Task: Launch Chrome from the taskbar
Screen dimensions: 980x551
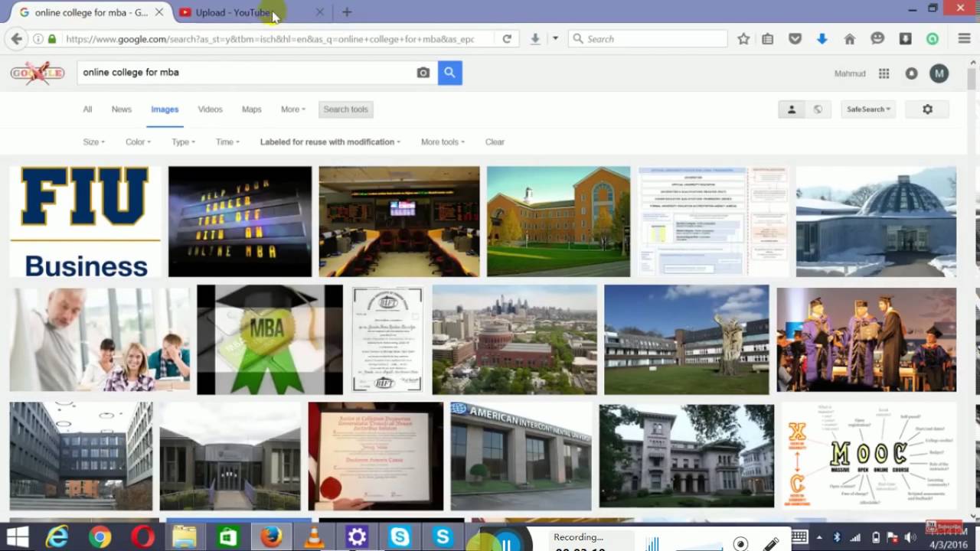Action: (100, 538)
